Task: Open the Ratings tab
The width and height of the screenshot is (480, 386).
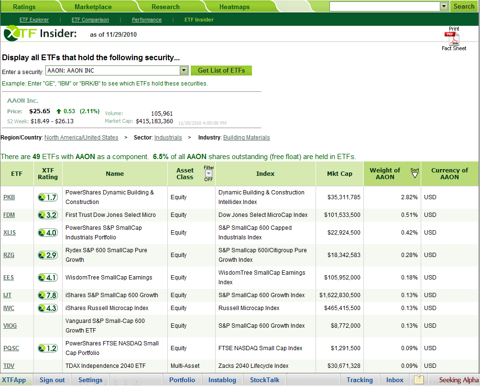Action: point(24,7)
